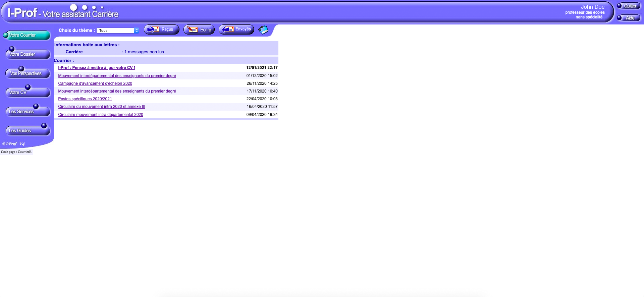This screenshot has width=644, height=297.
Task: Open the Reçus inbox button
Action: 162,29
